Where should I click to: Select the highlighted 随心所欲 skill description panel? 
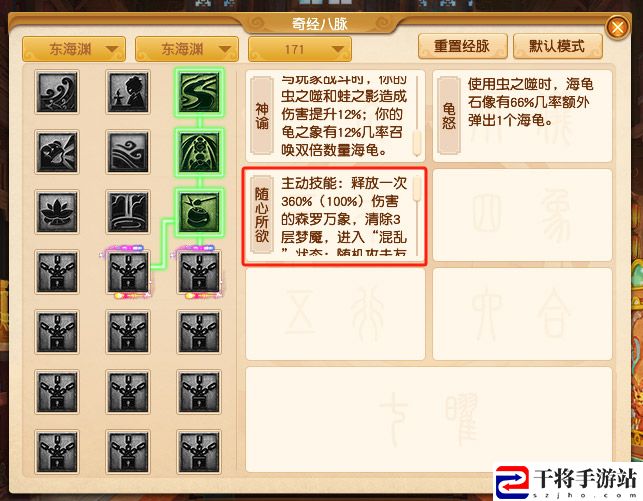coord(334,216)
